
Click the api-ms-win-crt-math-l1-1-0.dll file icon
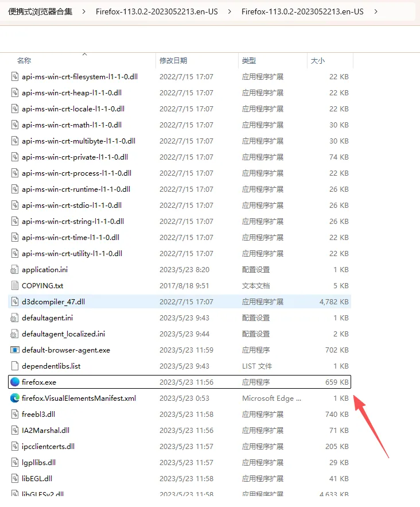pos(15,125)
